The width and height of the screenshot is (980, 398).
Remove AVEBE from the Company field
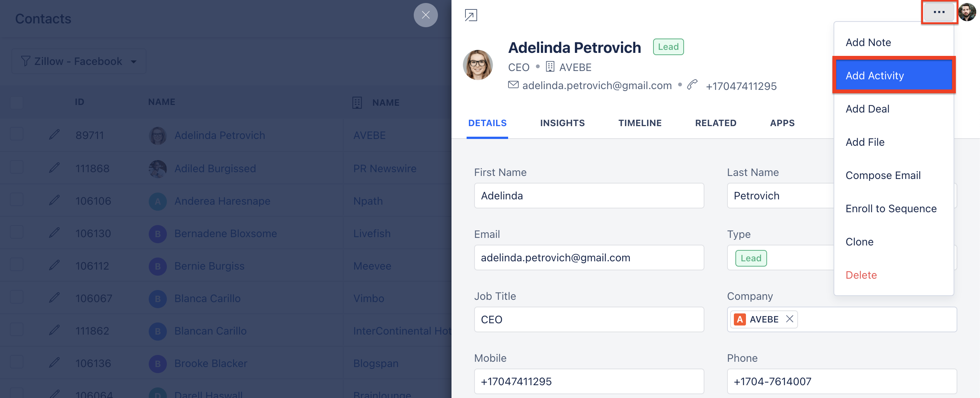[x=789, y=319]
